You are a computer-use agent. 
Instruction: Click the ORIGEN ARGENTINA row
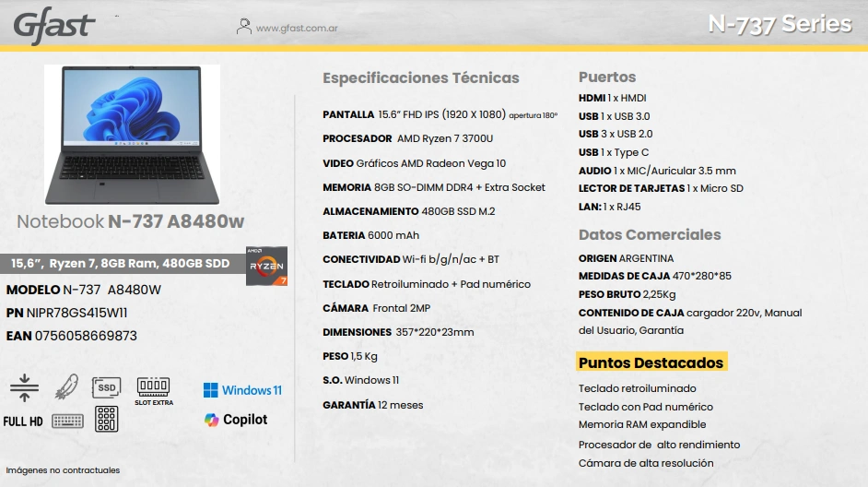(x=626, y=259)
